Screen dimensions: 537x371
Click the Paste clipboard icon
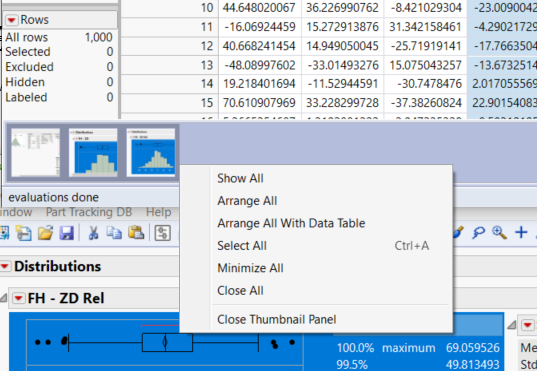pos(136,233)
